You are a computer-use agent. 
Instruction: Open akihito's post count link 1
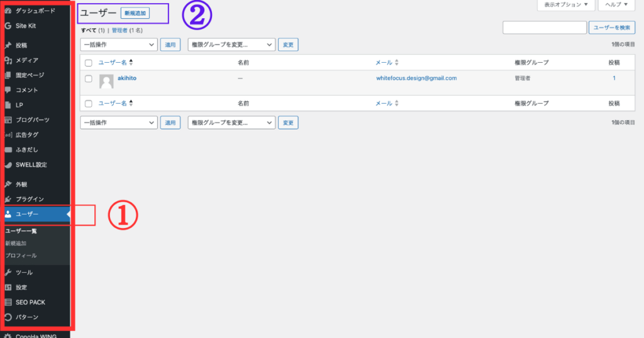614,78
